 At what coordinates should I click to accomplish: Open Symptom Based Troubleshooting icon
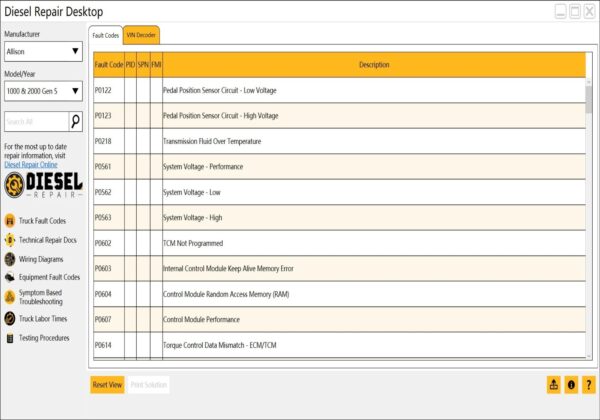click(x=10, y=297)
